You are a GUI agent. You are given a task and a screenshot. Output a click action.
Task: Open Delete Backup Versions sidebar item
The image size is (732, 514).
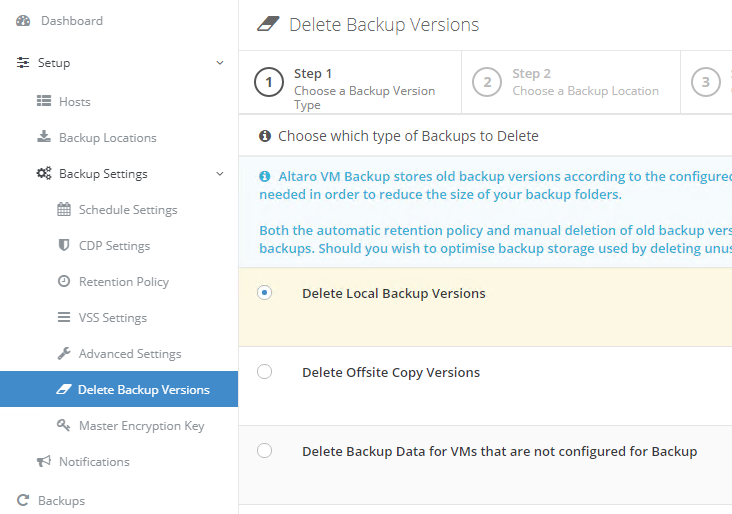(x=143, y=389)
